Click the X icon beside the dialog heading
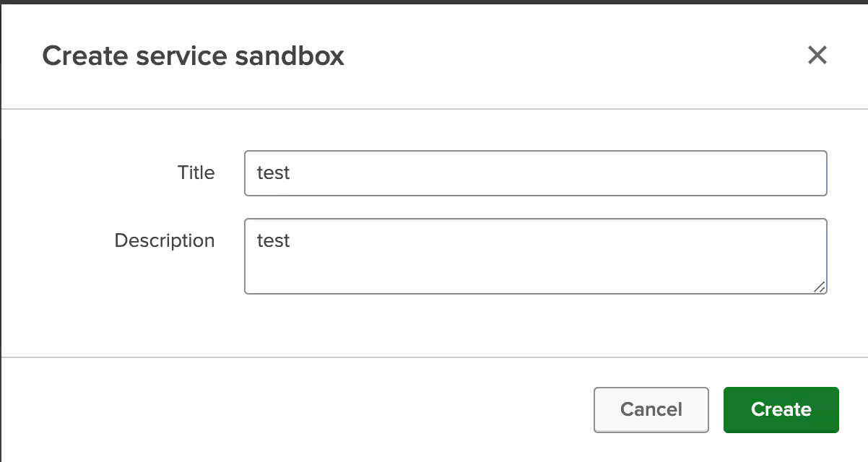The image size is (868, 462). coord(817,55)
